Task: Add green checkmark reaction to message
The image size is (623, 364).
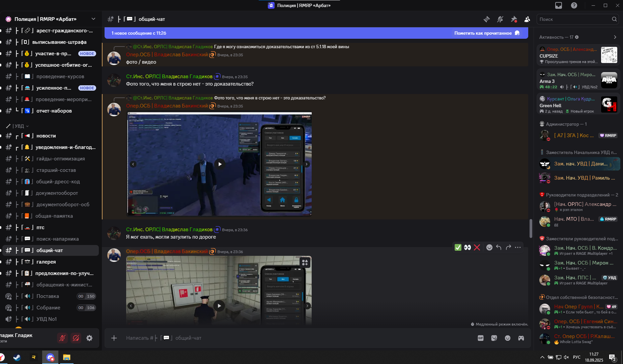Action: click(x=458, y=247)
